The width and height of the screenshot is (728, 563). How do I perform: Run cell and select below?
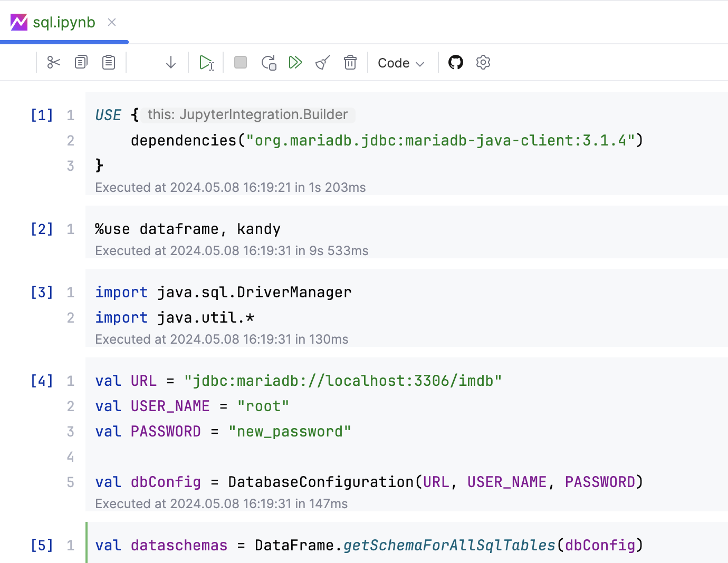point(206,62)
